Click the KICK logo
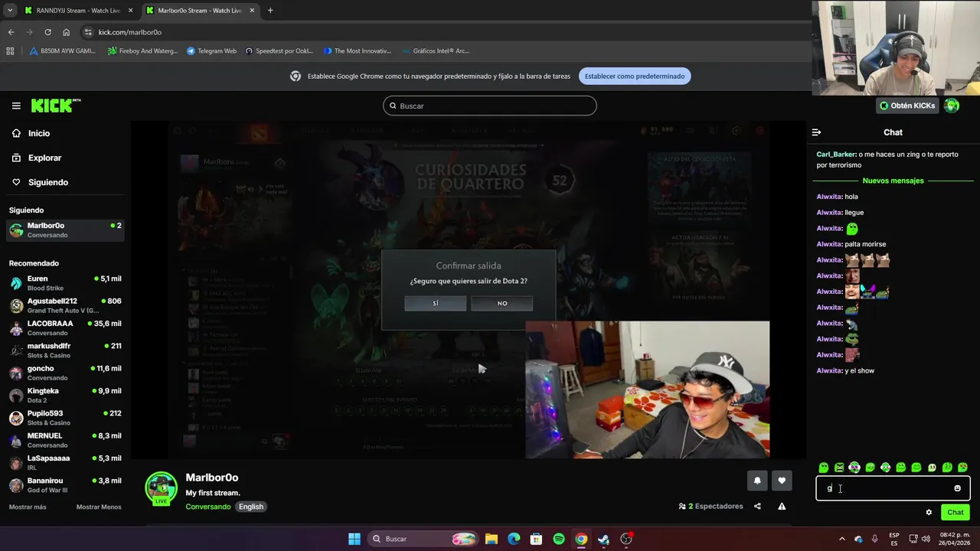980x551 pixels. [56, 106]
